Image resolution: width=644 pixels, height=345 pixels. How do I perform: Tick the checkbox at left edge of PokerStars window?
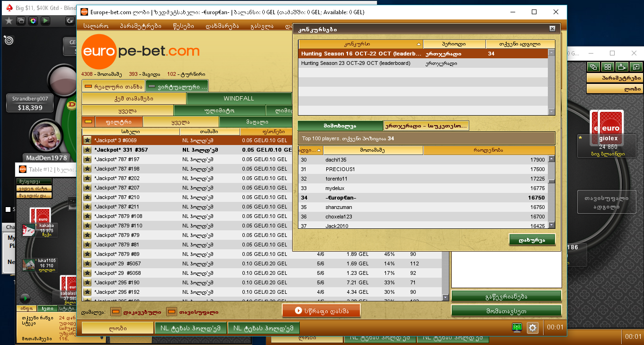(8, 209)
